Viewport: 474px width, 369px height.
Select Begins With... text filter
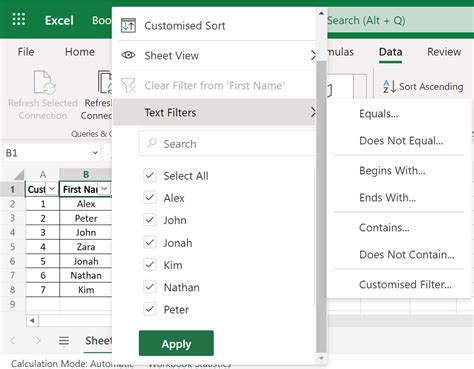point(398,171)
